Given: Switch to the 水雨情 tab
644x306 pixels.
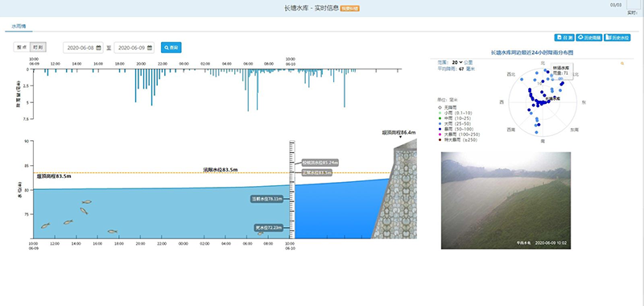Looking at the screenshot, I should click(x=19, y=26).
